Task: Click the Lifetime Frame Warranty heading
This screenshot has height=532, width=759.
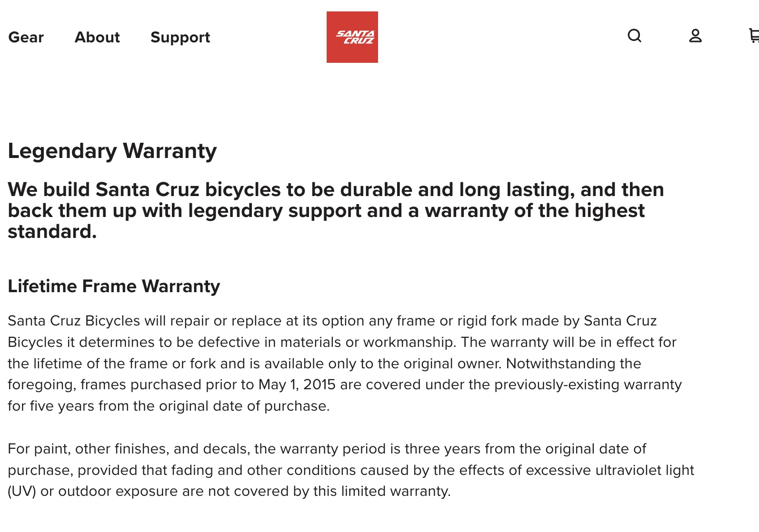Action: pyautogui.click(x=114, y=286)
